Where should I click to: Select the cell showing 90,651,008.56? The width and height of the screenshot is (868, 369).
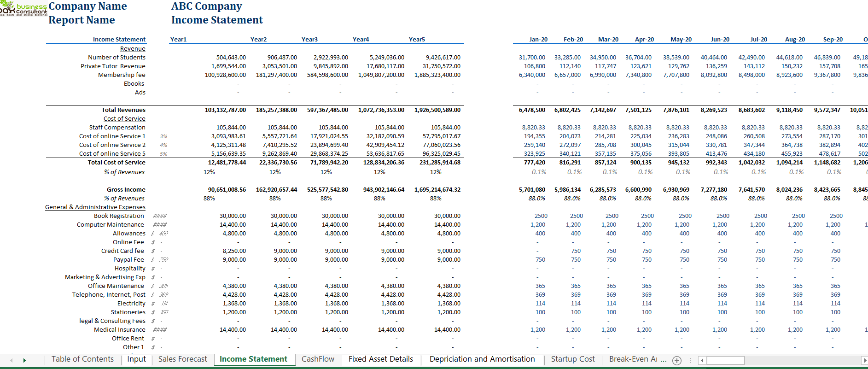[x=227, y=190]
